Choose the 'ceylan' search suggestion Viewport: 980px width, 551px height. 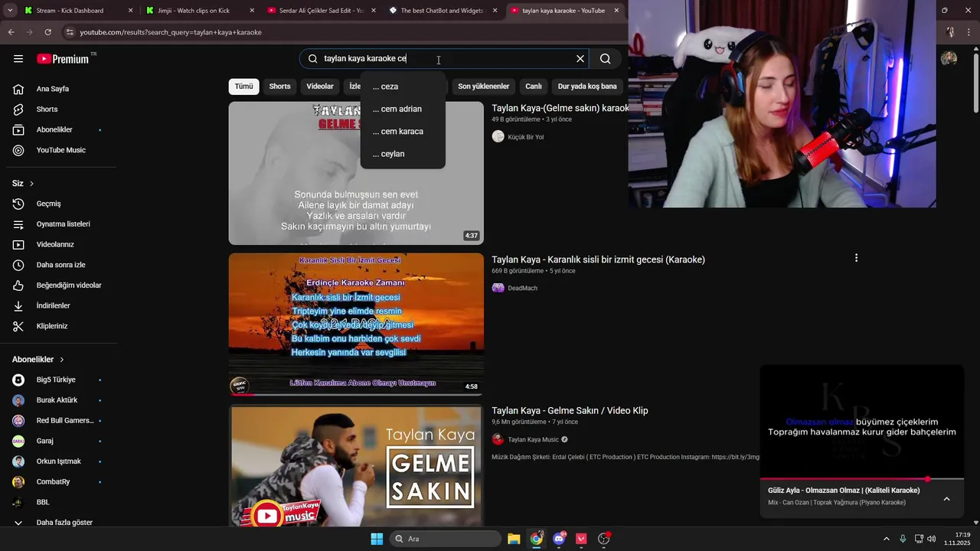pyautogui.click(x=403, y=154)
